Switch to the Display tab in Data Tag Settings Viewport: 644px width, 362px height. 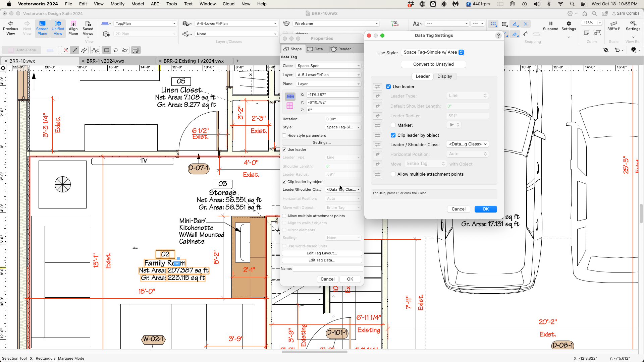tap(445, 76)
